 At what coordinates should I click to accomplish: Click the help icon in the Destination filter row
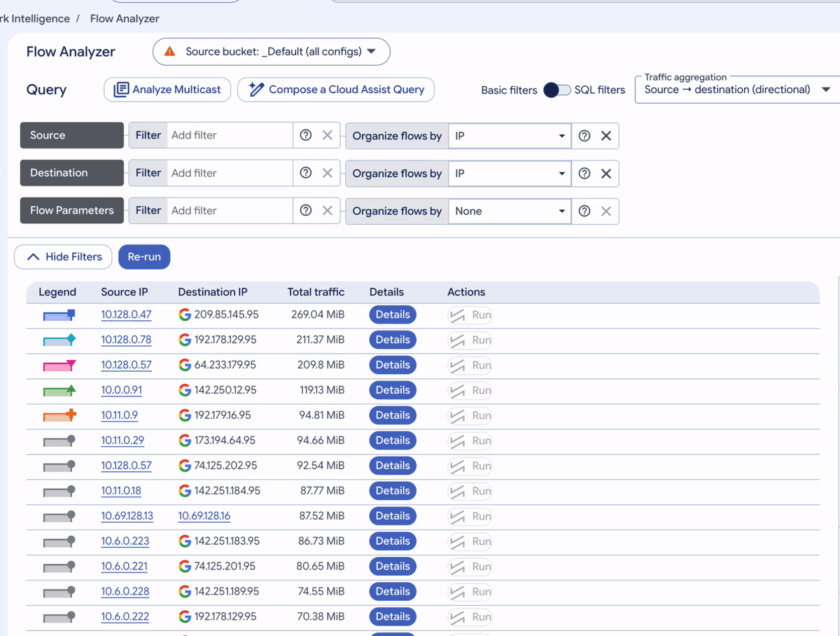click(x=306, y=173)
